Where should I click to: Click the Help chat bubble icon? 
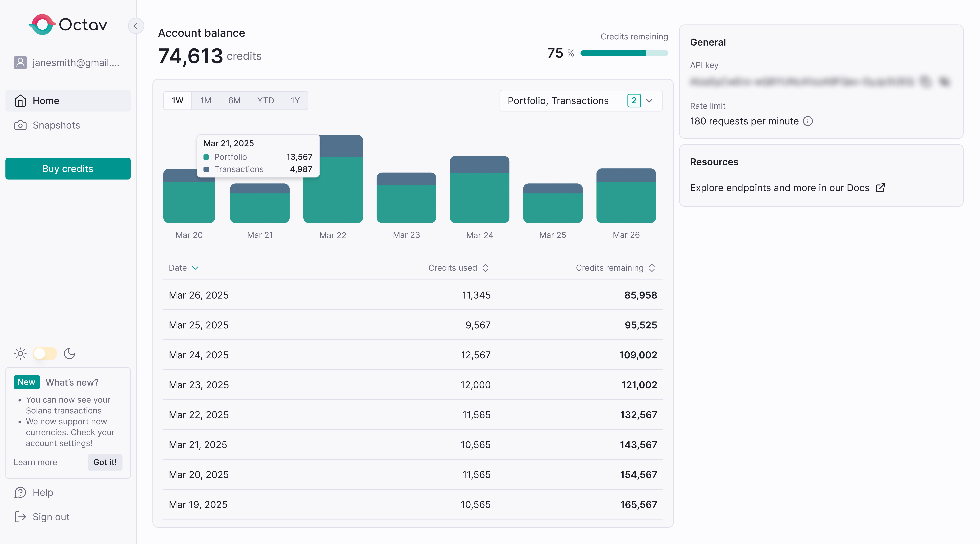(20, 492)
